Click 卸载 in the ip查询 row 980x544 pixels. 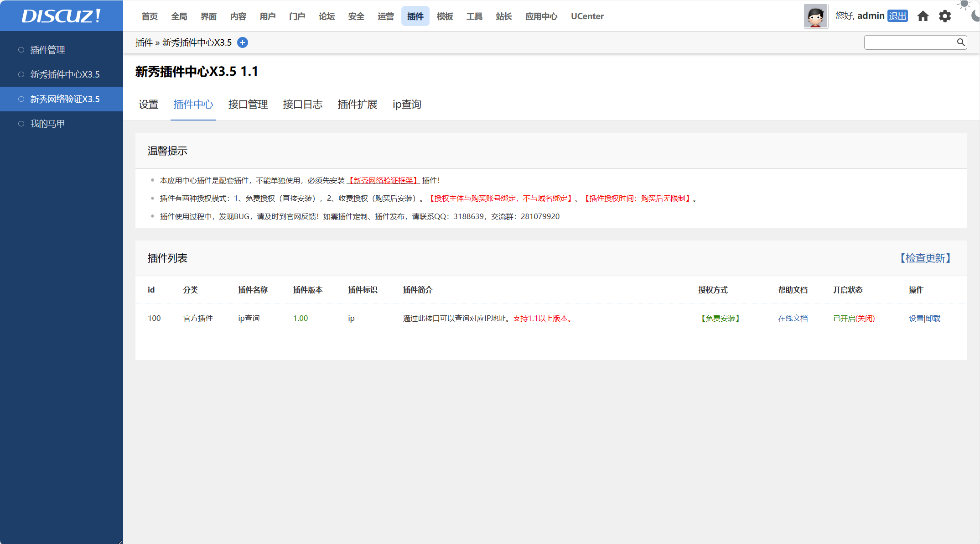[x=933, y=319]
